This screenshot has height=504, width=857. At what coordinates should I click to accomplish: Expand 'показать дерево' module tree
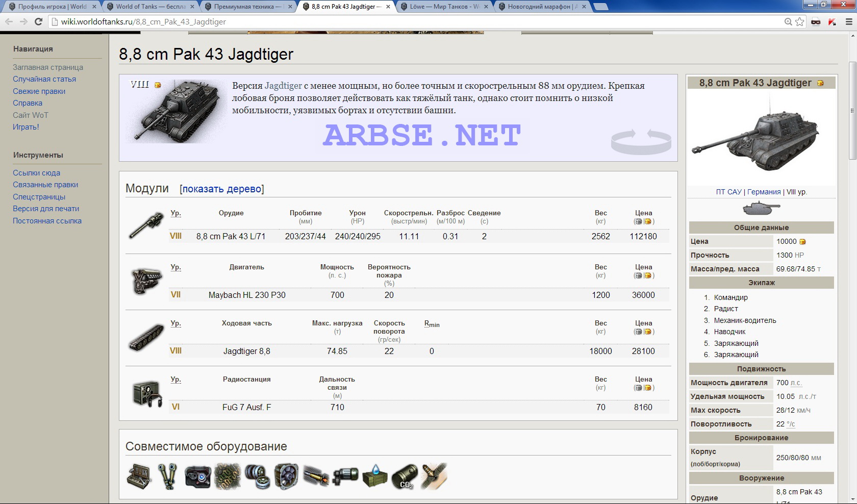[x=222, y=189]
